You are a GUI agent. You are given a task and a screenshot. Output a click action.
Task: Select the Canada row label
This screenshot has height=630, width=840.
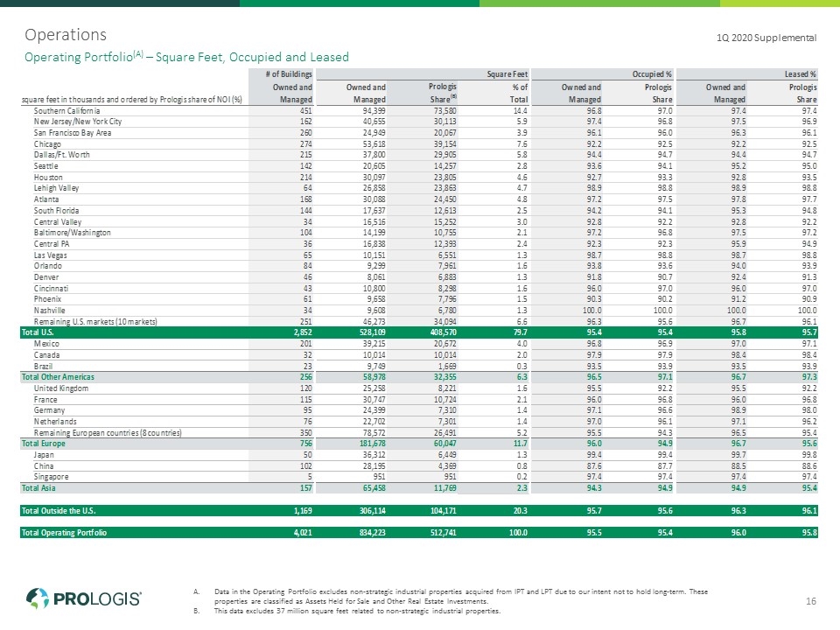(46, 355)
